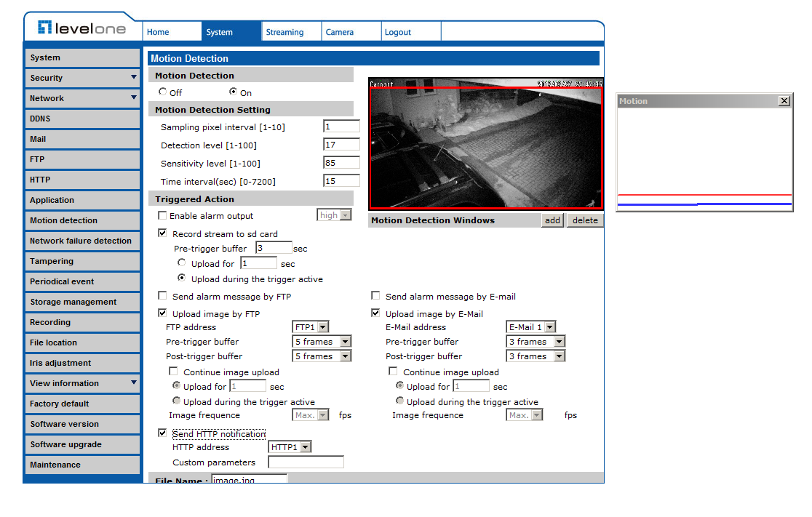Add a motion detection window

pyautogui.click(x=552, y=220)
